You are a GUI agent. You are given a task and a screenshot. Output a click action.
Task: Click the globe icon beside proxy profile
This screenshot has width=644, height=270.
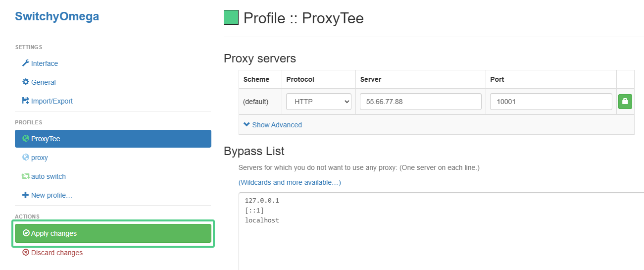point(26,158)
